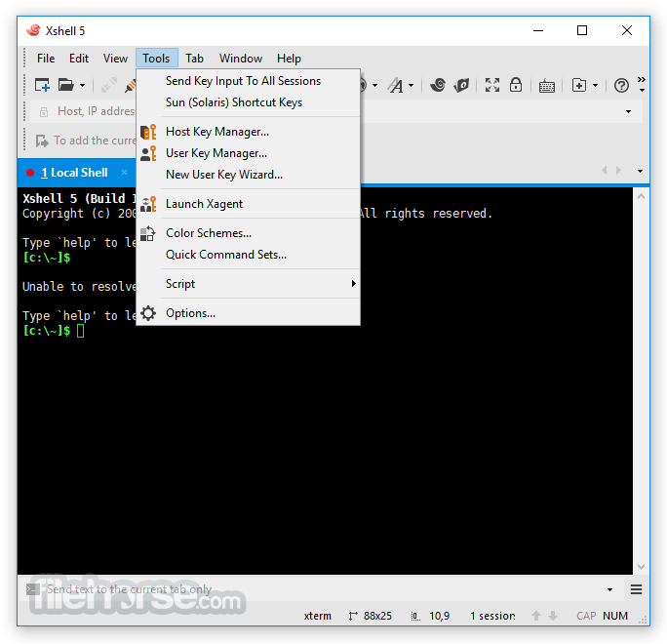The height and width of the screenshot is (644, 667).
Task: Click the 88x25 terminal size indicator
Action: pyautogui.click(x=377, y=616)
